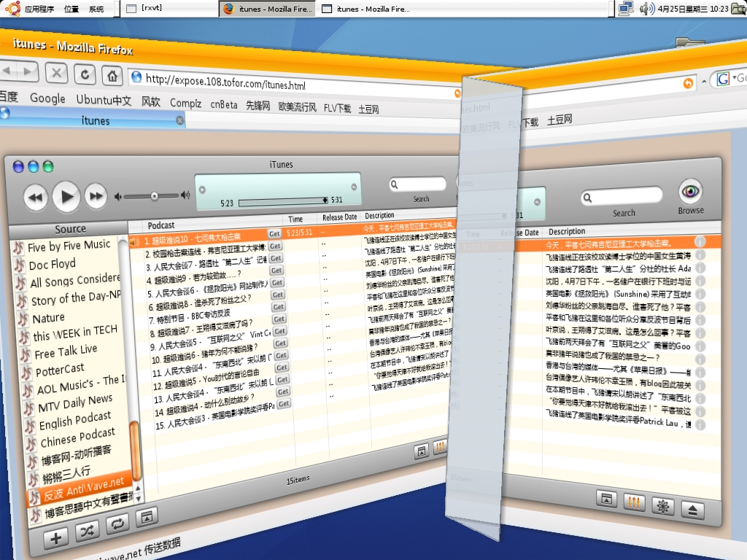The height and width of the screenshot is (560, 747).
Task: Select Free Talk Live source
Action: (66, 352)
